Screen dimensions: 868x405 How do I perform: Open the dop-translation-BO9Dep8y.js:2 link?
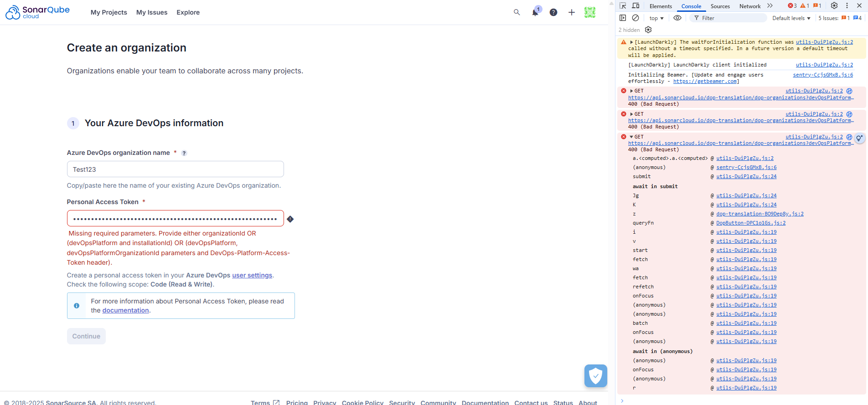coord(760,214)
